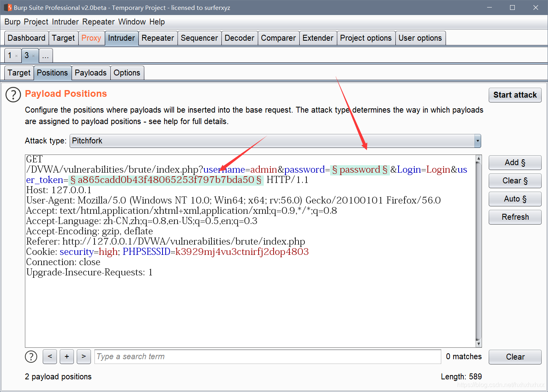548x392 pixels.
Task: Click the request editor vertical scrollbar track
Action: pyautogui.click(x=478, y=251)
